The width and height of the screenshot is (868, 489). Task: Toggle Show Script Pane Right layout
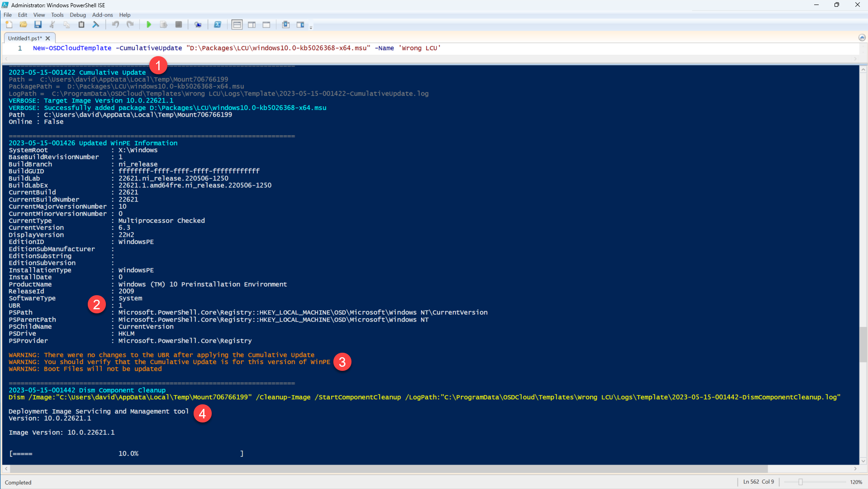click(252, 25)
